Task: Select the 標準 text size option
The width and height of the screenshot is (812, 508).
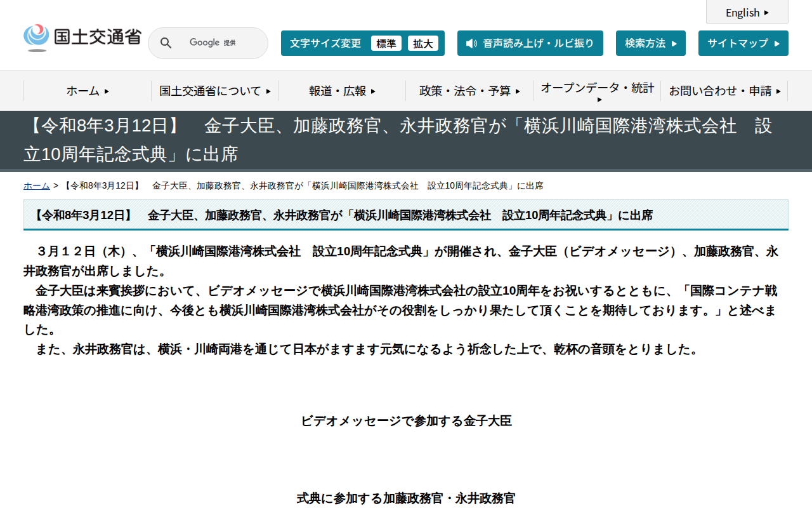Action: pyautogui.click(x=386, y=43)
